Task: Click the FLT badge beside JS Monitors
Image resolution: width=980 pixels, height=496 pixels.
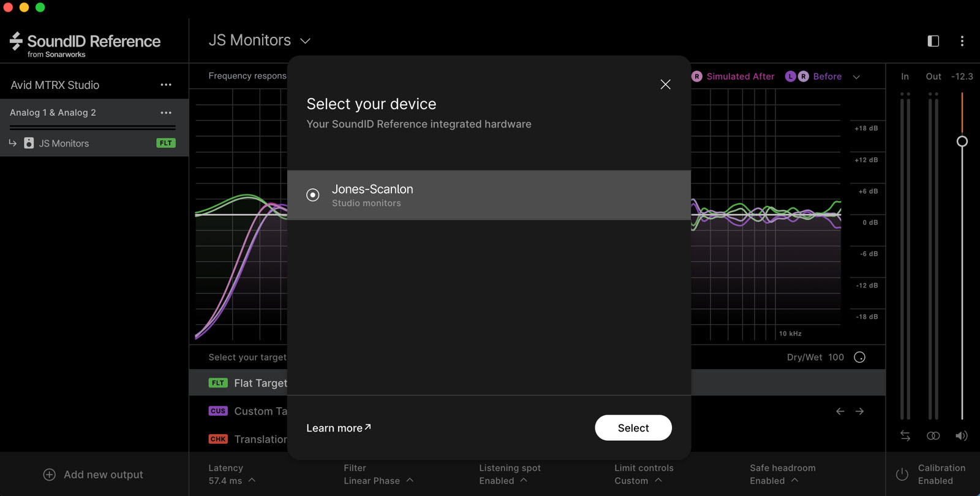Action: pos(166,143)
